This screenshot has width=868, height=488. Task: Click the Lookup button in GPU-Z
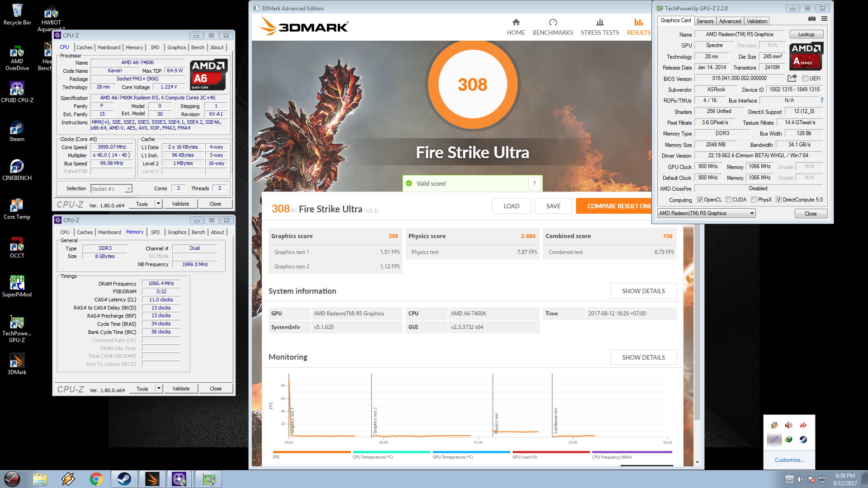[806, 34]
